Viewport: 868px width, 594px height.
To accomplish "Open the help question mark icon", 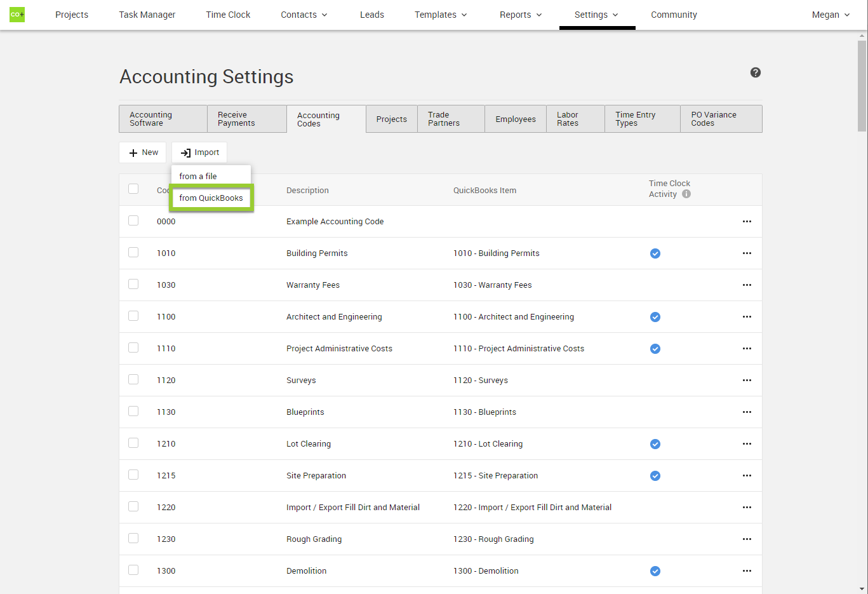I will 755,72.
